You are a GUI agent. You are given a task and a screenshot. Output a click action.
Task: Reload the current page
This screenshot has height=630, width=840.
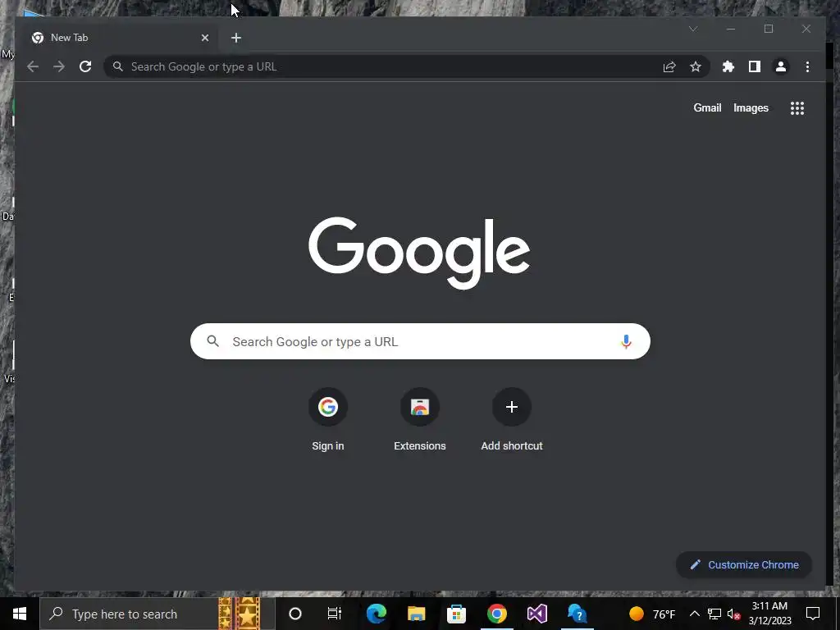coord(85,66)
